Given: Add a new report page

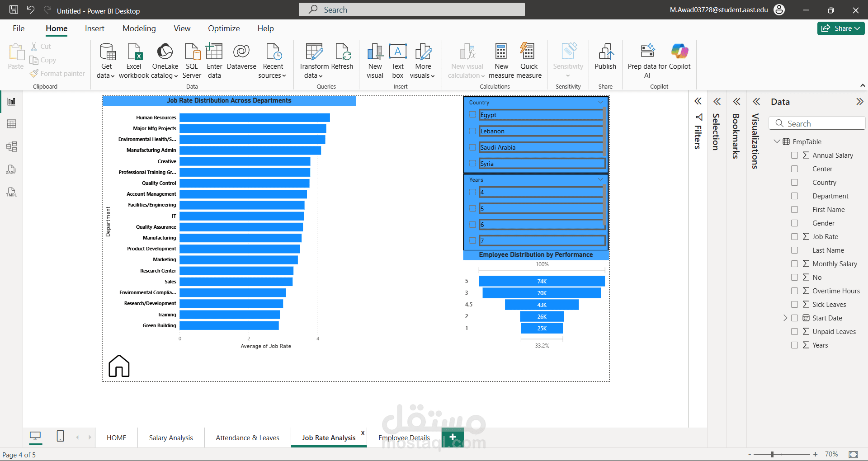Looking at the screenshot, I should (x=453, y=437).
